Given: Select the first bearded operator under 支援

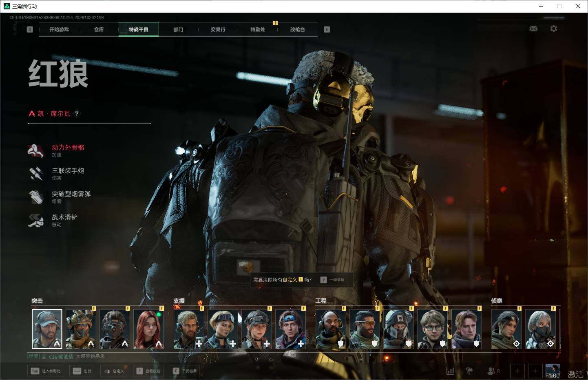Looking at the screenshot, I should click(x=189, y=329).
